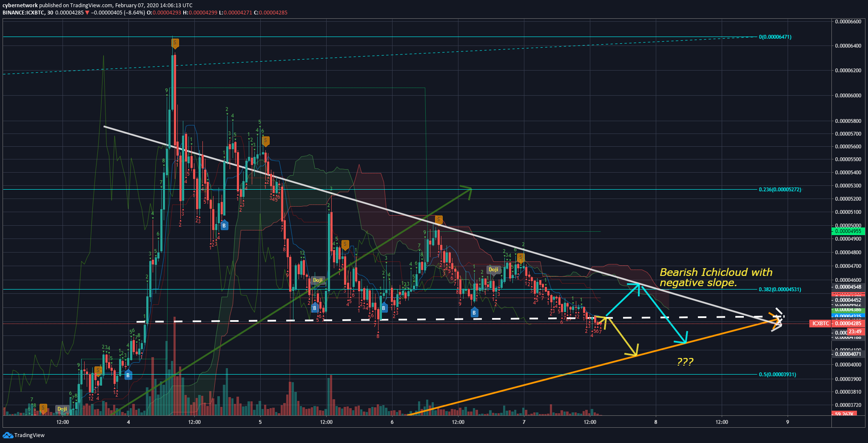
Task: Select the 0.236(0.00005272) Fibonacci level label
Action: pyautogui.click(x=780, y=189)
